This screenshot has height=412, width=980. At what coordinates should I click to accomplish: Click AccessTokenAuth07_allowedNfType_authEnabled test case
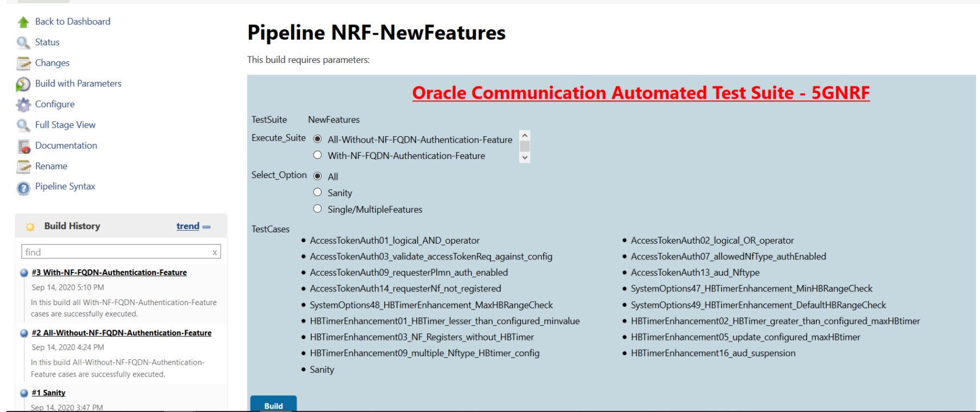tap(728, 256)
